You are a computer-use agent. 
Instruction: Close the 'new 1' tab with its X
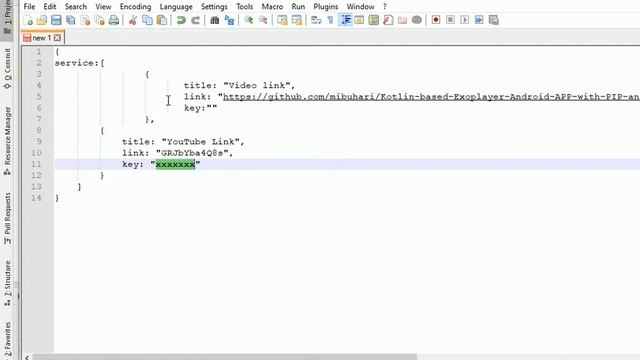click(x=57, y=38)
